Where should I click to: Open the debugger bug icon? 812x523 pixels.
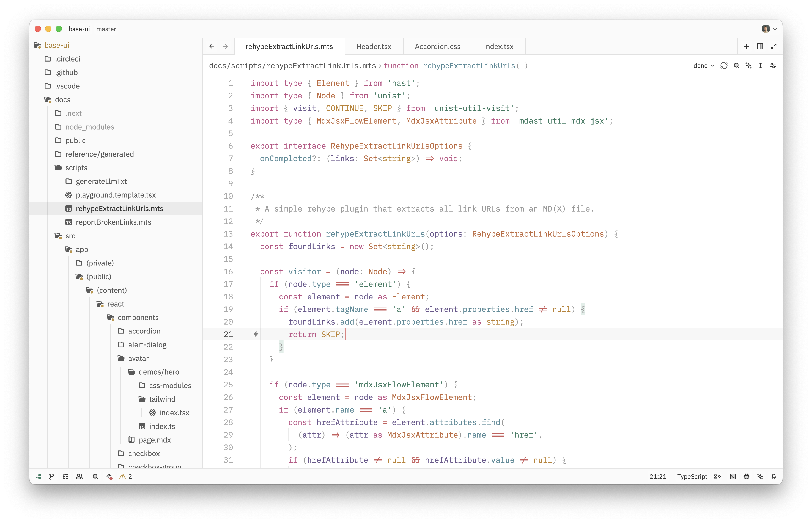[x=747, y=476]
